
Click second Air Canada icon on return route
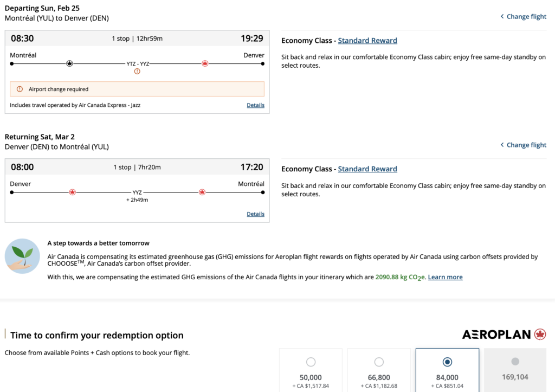point(202,192)
